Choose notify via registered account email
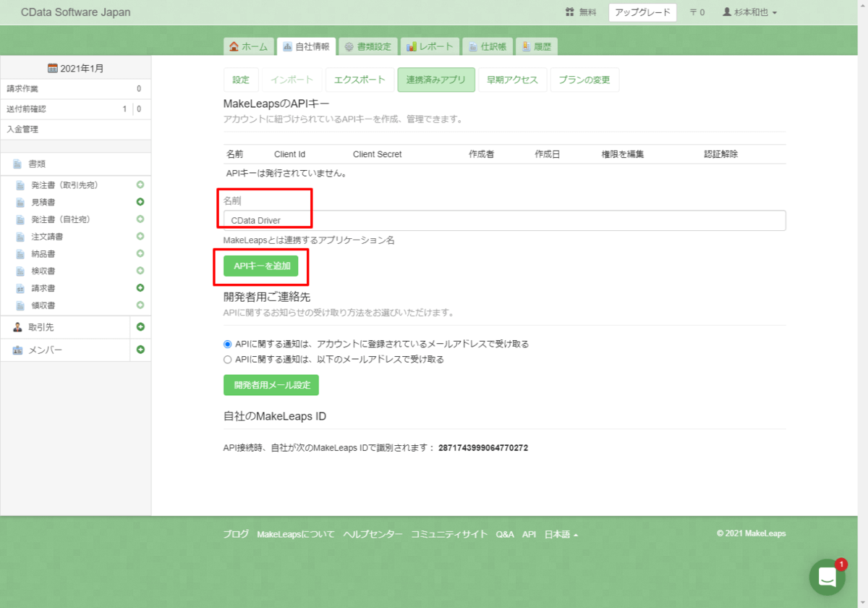Viewport: 868px width, 608px height. [x=228, y=344]
